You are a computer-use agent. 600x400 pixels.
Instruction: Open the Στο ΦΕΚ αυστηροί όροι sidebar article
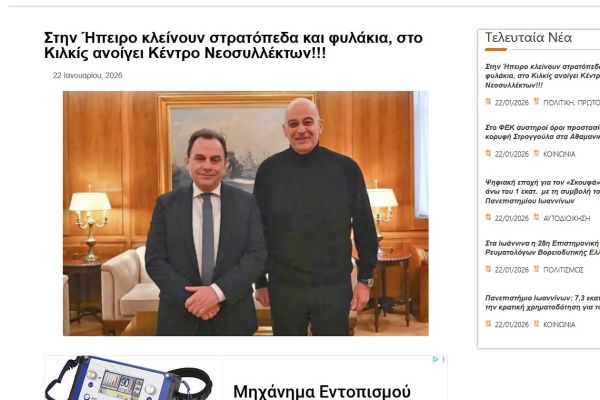click(x=542, y=132)
